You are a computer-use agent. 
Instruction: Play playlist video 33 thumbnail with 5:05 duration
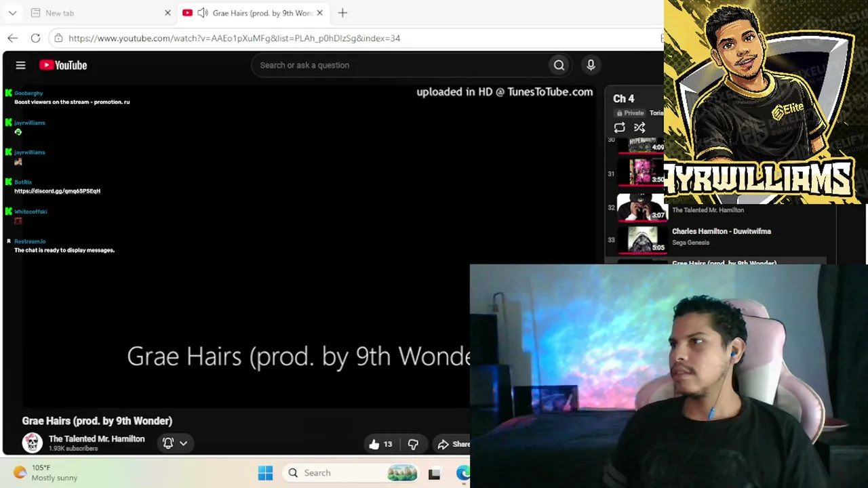point(642,239)
